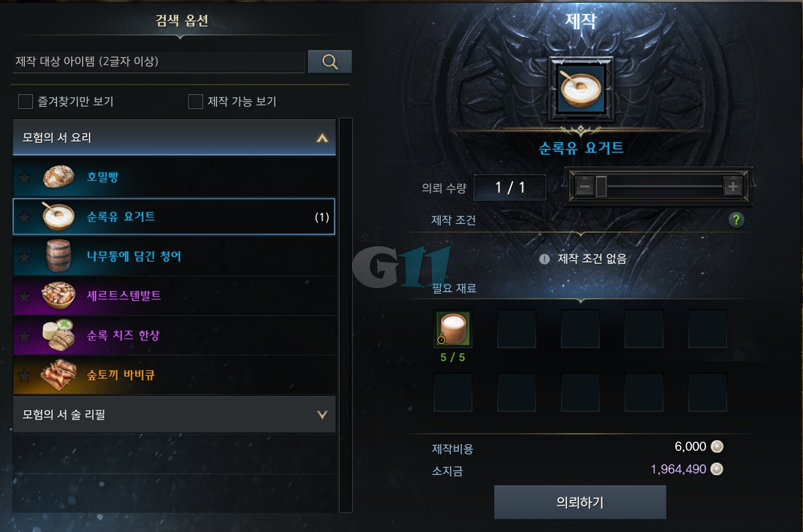Click the barrel icon for 나무통에 담긴 청어
Screen dimensions: 803x532
point(58,256)
